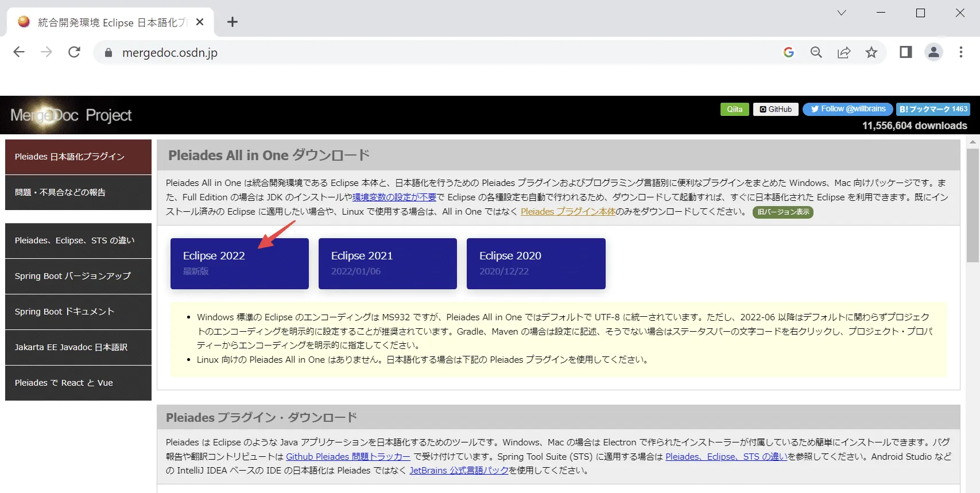Click the B! ブックマーク 1463 button

933,109
